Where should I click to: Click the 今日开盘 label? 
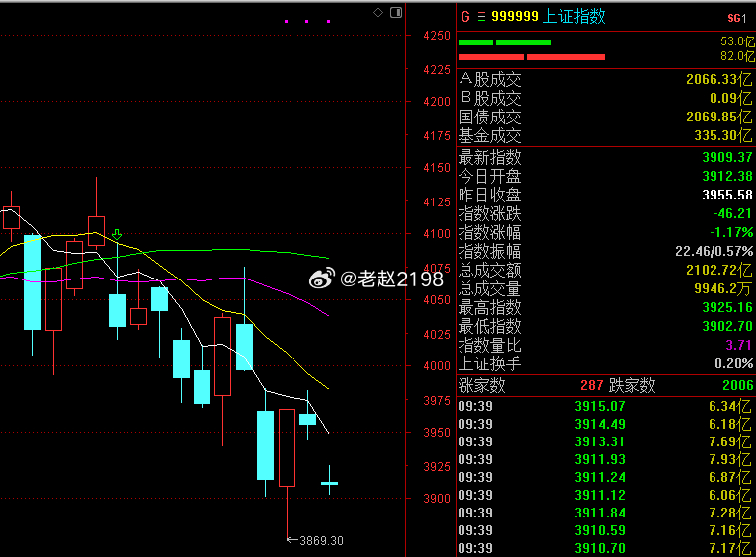coord(490,177)
